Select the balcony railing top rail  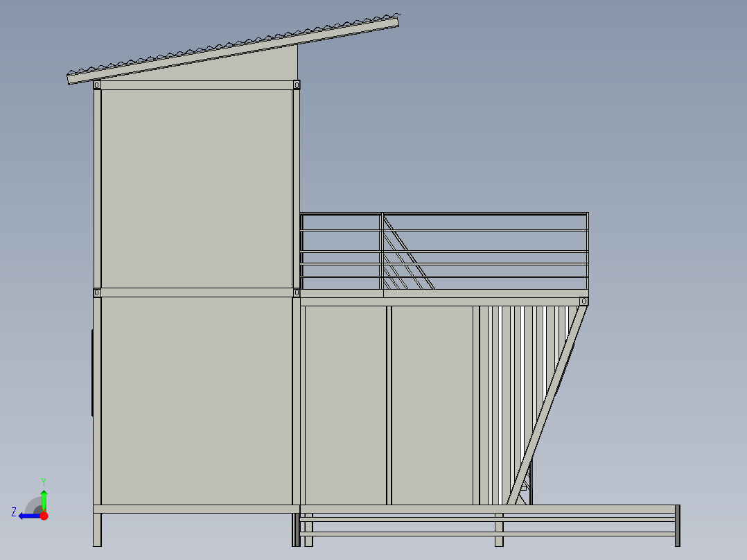tap(444, 214)
